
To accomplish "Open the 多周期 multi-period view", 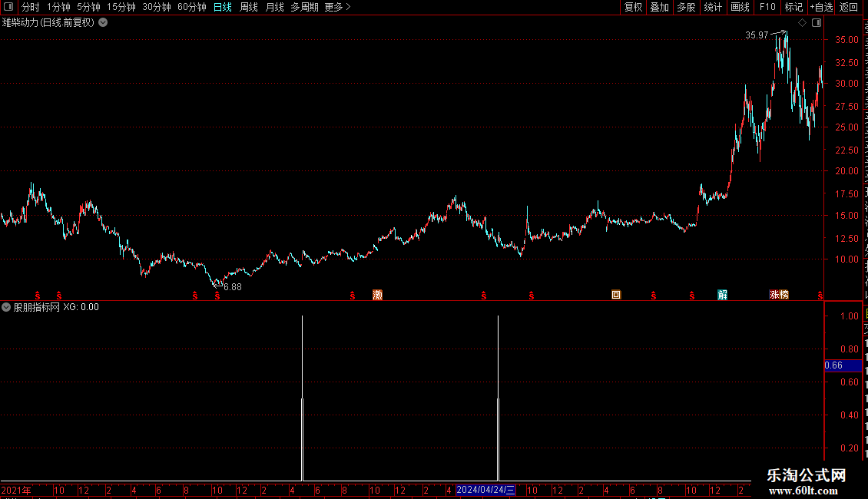I will tap(304, 7).
